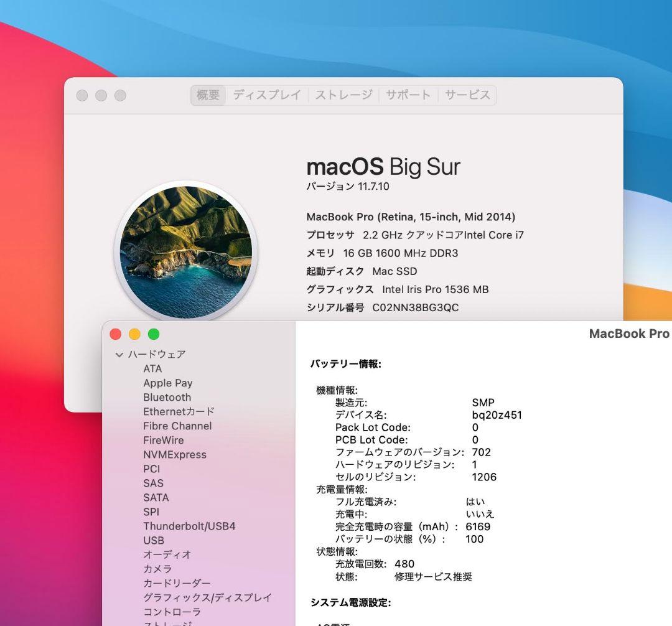View グラフィックス/ディスプレイ hardware details

coord(208,597)
